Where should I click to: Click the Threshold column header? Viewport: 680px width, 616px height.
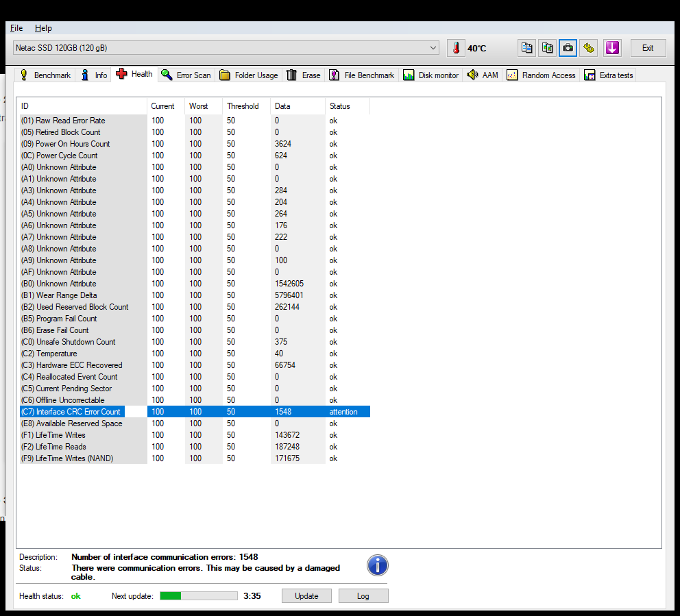[246, 106]
